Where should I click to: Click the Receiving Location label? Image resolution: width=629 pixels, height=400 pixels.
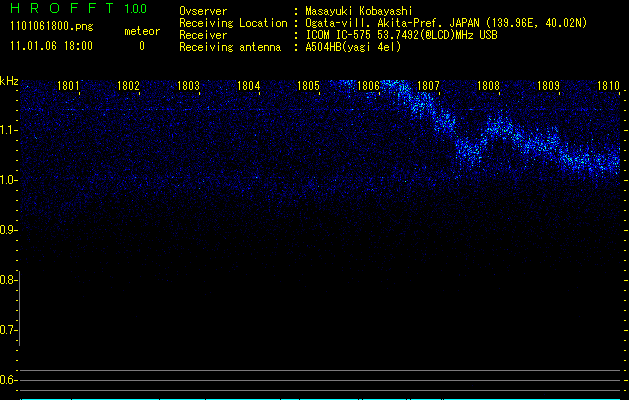233,23
